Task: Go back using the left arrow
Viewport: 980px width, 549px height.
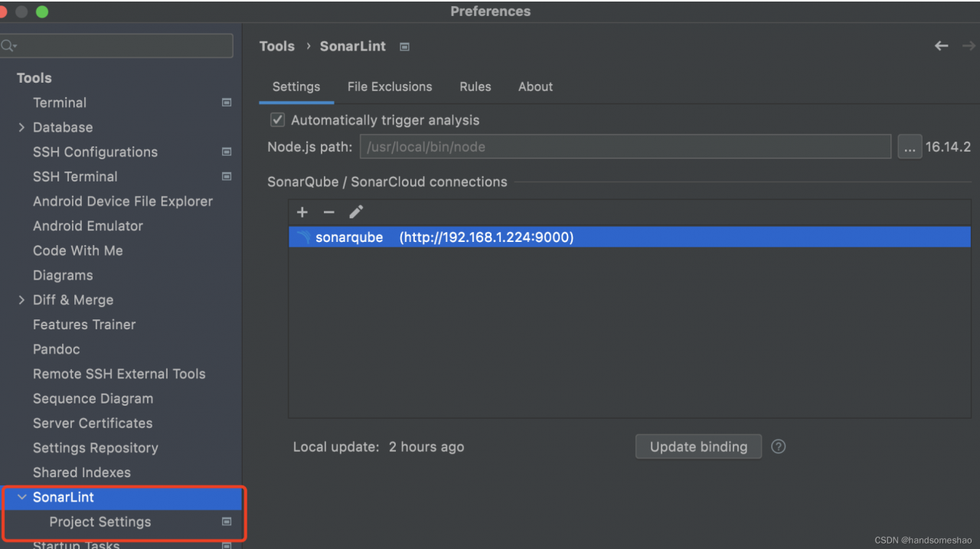Action: pyautogui.click(x=942, y=46)
